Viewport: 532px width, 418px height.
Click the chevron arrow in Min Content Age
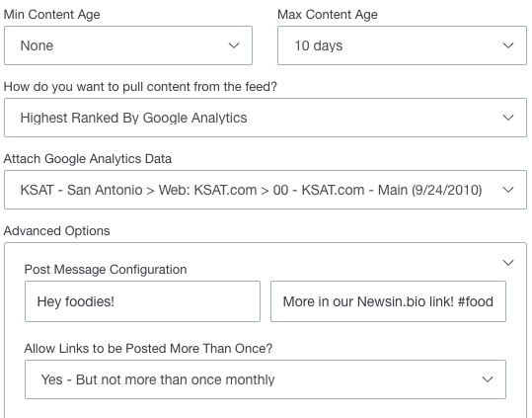(234, 45)
